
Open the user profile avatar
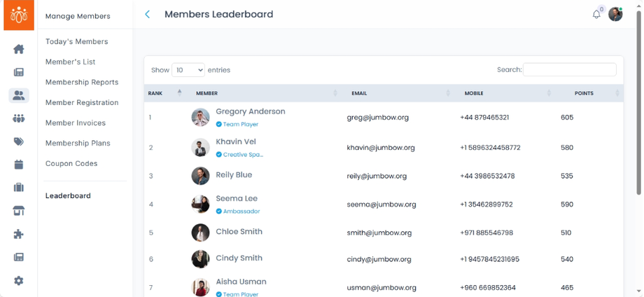[615, 14]
